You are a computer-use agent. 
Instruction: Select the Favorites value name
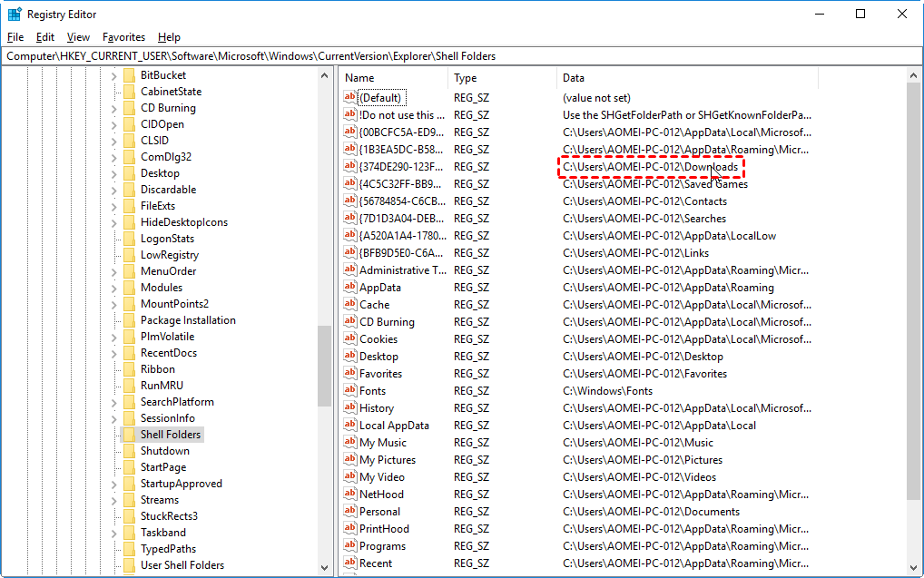tap(380, 374)
